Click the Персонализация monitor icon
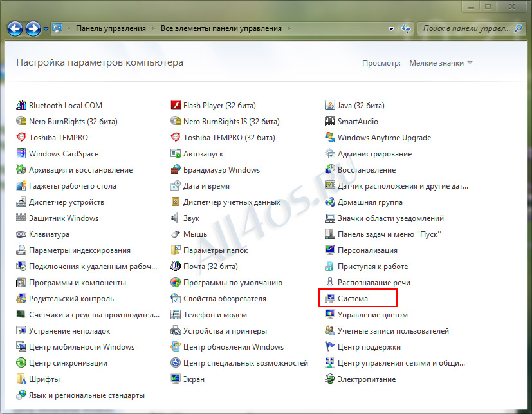This screenshot has height=414, width=532. (x=330, y=250)
